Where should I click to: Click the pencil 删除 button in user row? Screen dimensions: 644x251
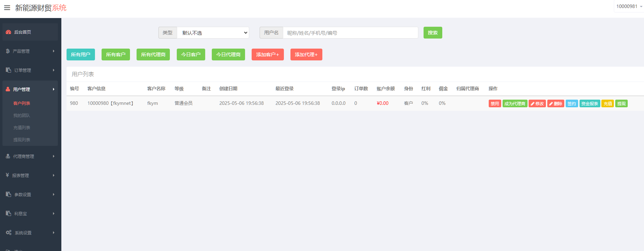(555, 103)
